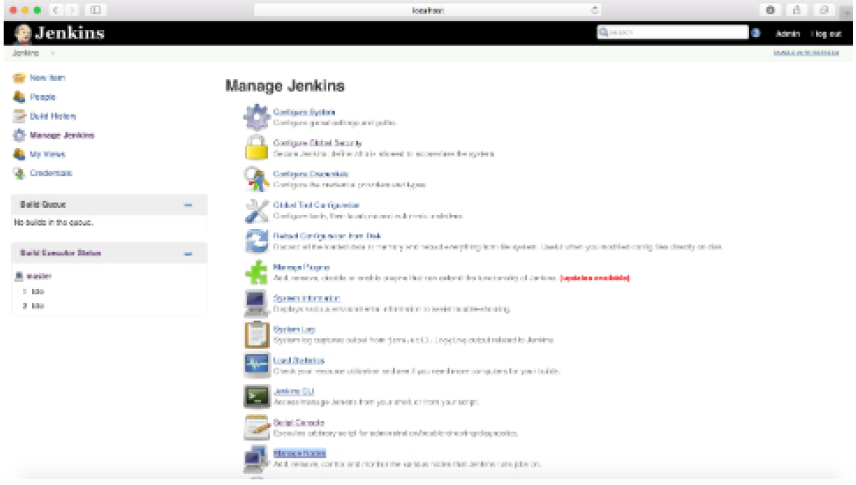The height and width of the screenshot is (485, 856).
Task: Click the Manage Nodes computers icon
Action: 256,459
